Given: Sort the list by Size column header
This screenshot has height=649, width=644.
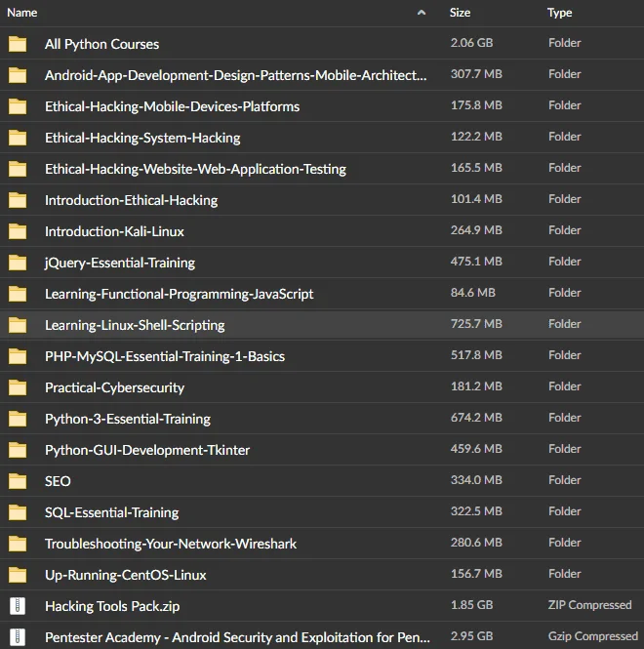Looking at the screenshot, I should click(x=460, y=13).
